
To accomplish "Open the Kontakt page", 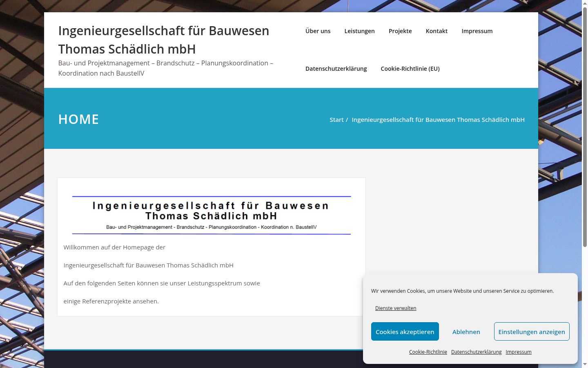I will [437, 31].
